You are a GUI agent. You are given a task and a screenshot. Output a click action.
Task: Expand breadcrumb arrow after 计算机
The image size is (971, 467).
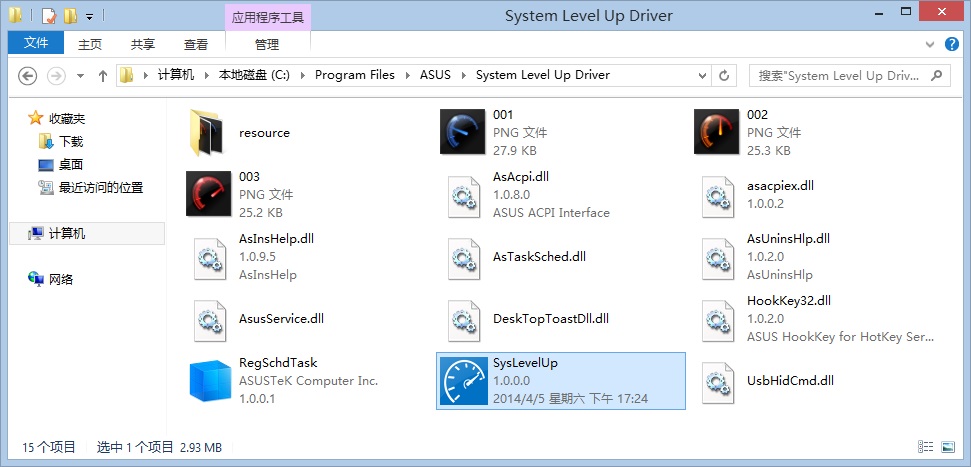coord(206,76)
